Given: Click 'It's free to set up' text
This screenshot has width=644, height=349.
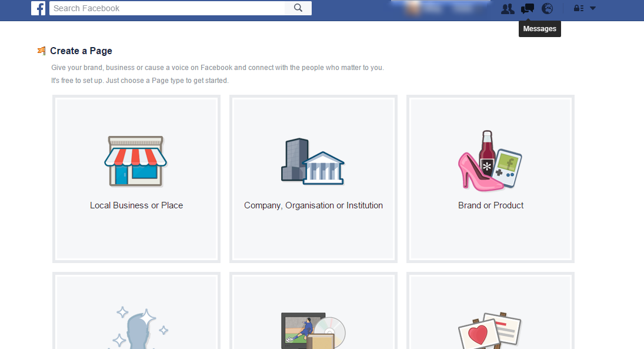Looking at the screenshot, I should point(139,81).
